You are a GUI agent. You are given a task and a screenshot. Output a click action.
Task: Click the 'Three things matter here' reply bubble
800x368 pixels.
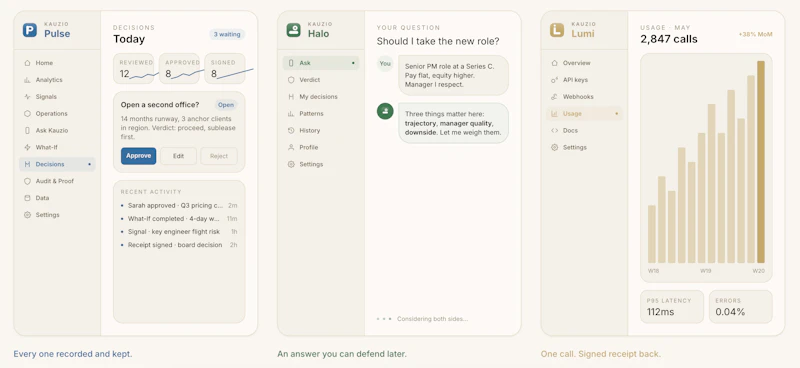[454, 123]
